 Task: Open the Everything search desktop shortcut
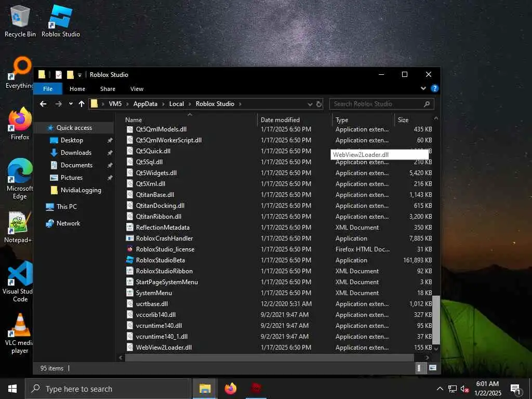point(20,73)
